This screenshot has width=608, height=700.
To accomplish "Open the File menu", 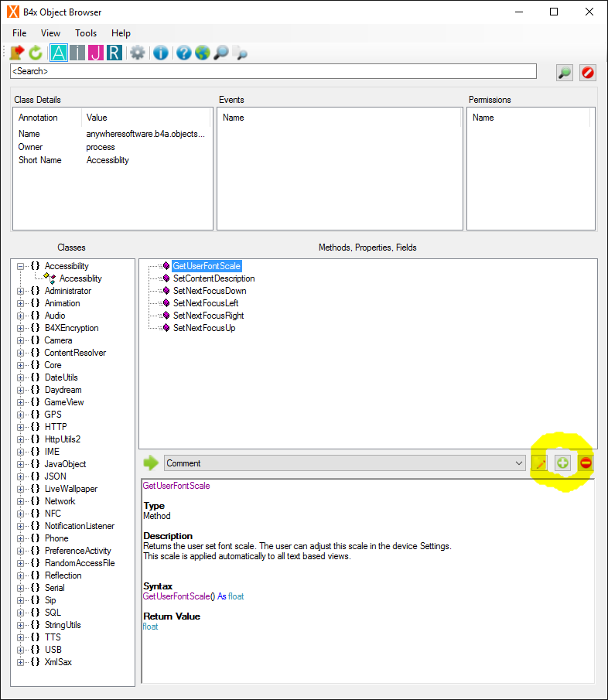I will 19,33.
